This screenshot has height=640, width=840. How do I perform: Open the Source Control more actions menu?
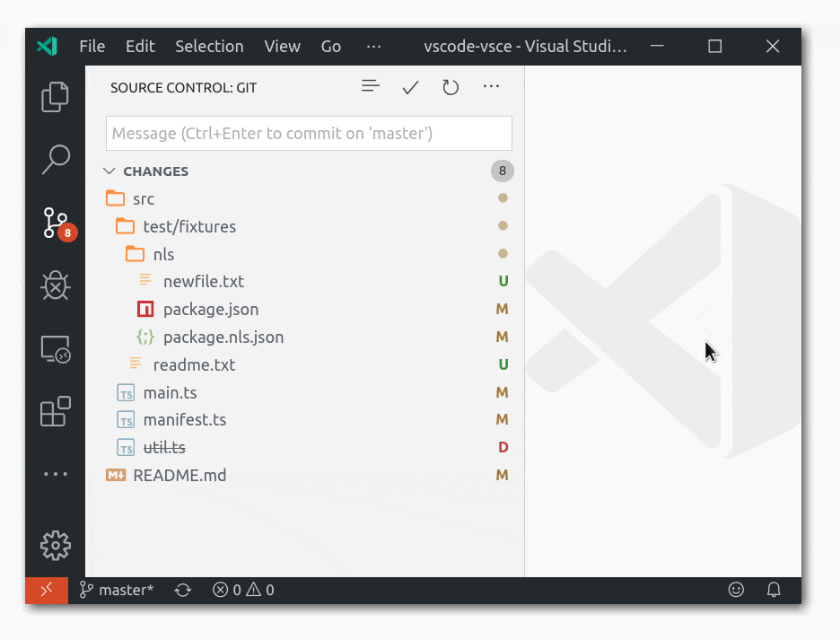pyautogui.click(x=491, y=87)
